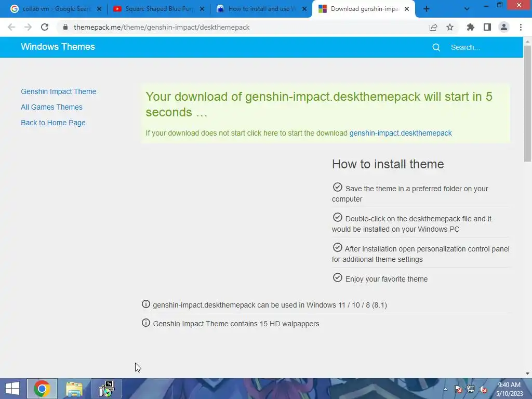Open the Windows Themes home logo link
Viewport: 532px width, 399px height.
[58, 47]
